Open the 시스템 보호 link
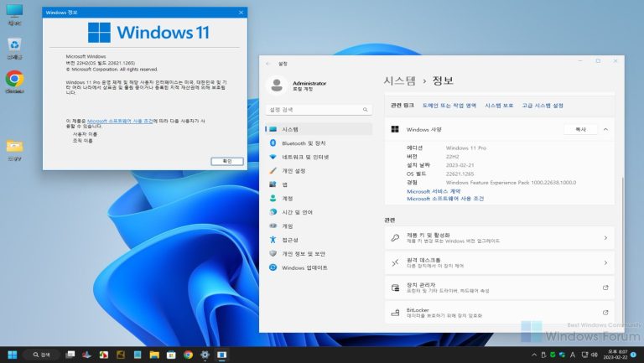 coord(499,106)
